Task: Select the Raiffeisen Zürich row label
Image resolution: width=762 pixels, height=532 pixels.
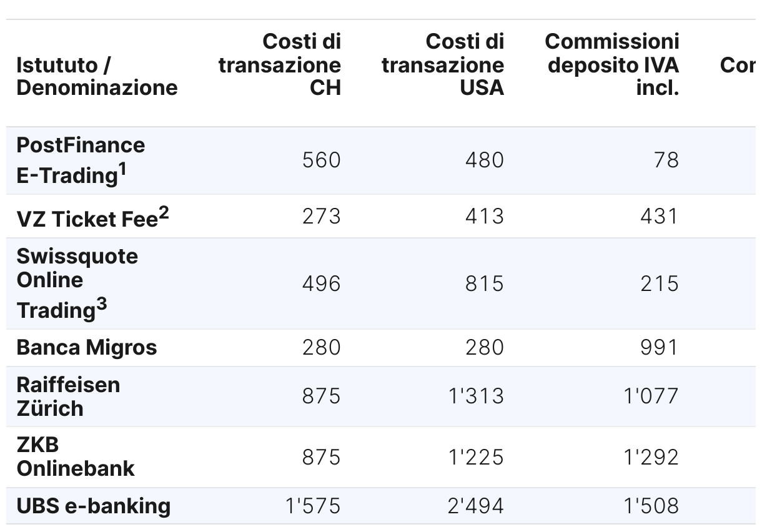Action: tap(68, 397)
